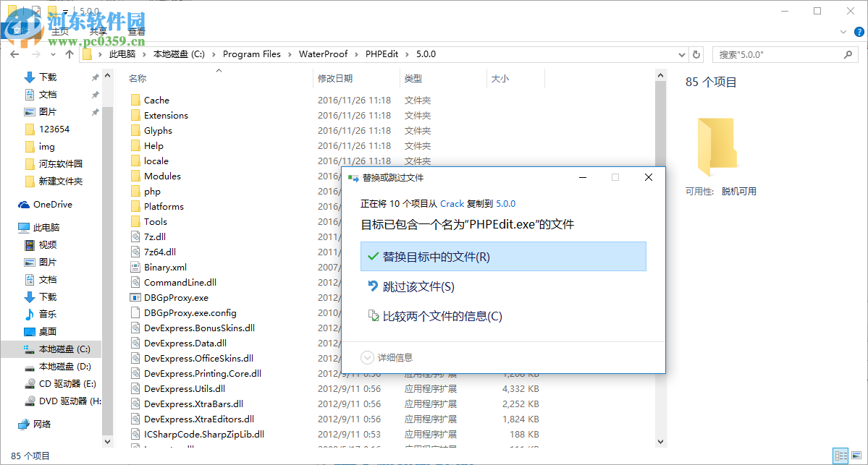The width and height of the screenshot is (868, 465).
Task: Click the back navigation arrow
Action: tap(14, 54)
